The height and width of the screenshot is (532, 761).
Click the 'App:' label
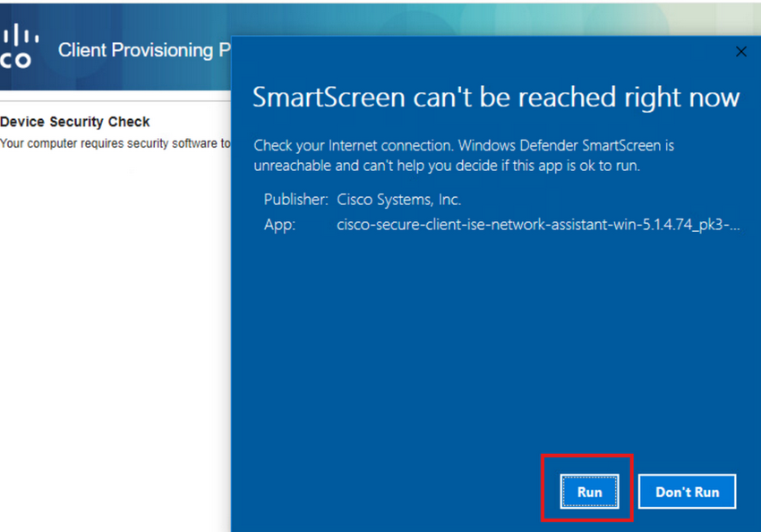[279, 225]
